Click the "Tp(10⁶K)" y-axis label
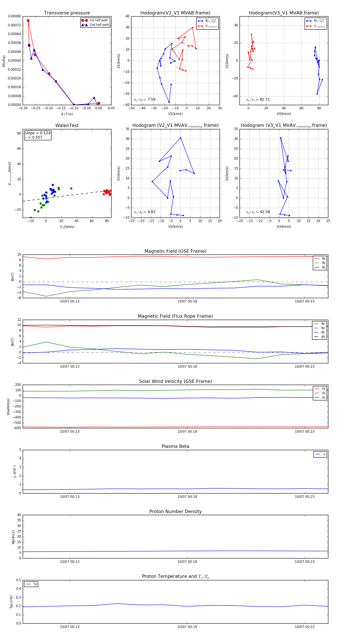The width and height of the screenshot is (351, 644). click(11, 602)
